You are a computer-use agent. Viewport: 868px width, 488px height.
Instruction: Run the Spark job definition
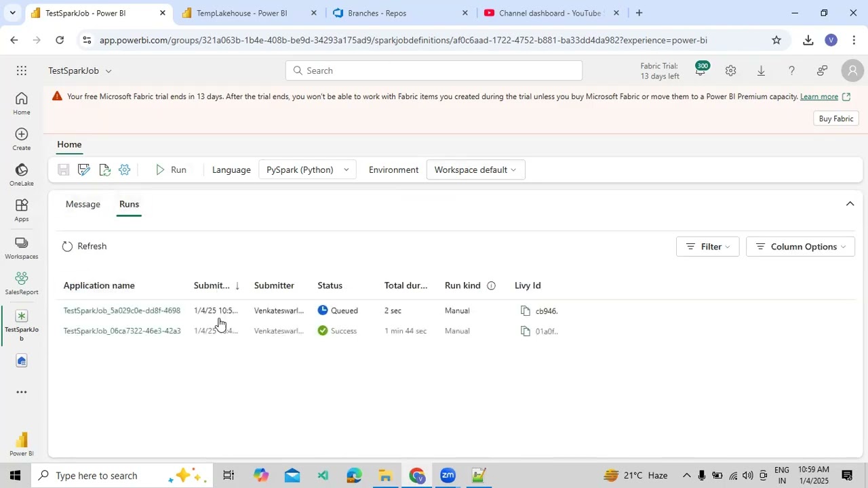tap(171, 170)
